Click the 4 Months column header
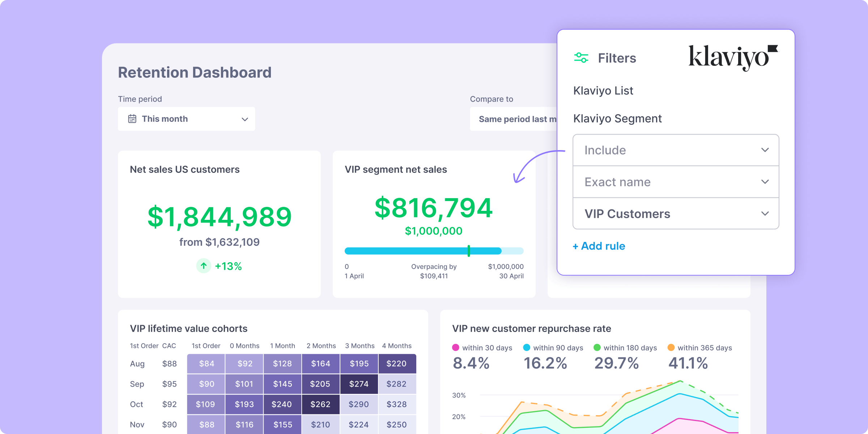The width and height of the screenshot is (868, 434). coord(397,346)
